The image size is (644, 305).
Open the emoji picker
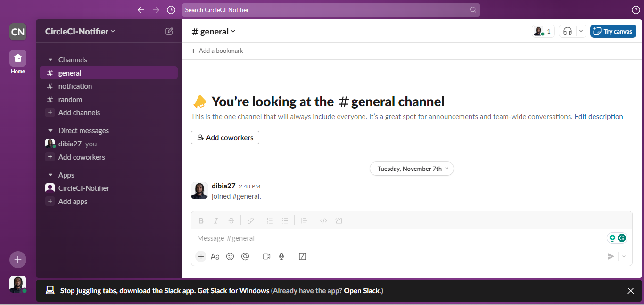tap(230, 256)
